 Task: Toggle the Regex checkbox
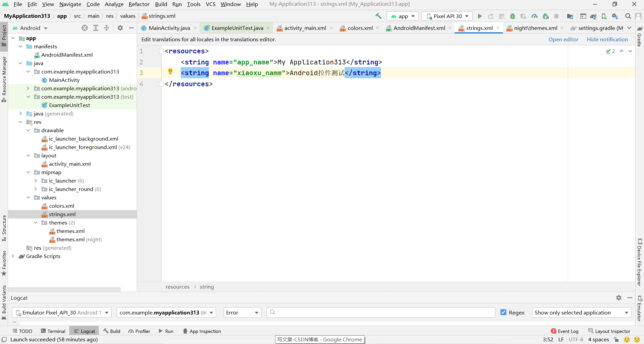pyautogui.click(x=503, y=312)
